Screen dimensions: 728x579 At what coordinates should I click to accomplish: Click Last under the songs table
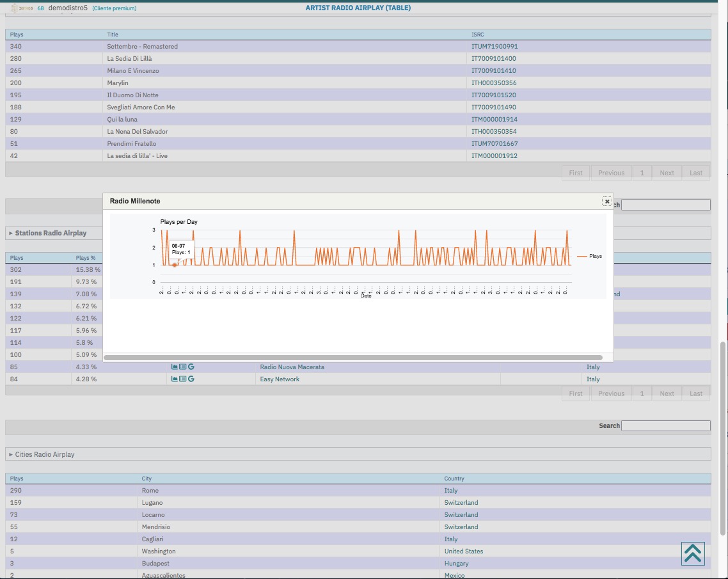(x=696, y=173)
